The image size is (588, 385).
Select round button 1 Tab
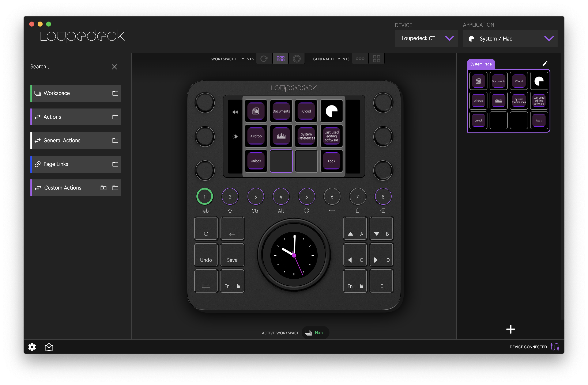coord(204,197)
